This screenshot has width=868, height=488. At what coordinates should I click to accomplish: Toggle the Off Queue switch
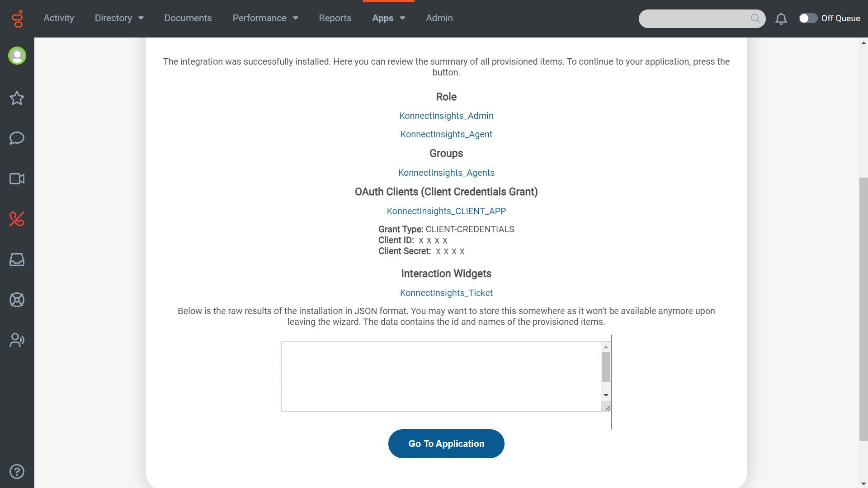(x=808, y=19)
